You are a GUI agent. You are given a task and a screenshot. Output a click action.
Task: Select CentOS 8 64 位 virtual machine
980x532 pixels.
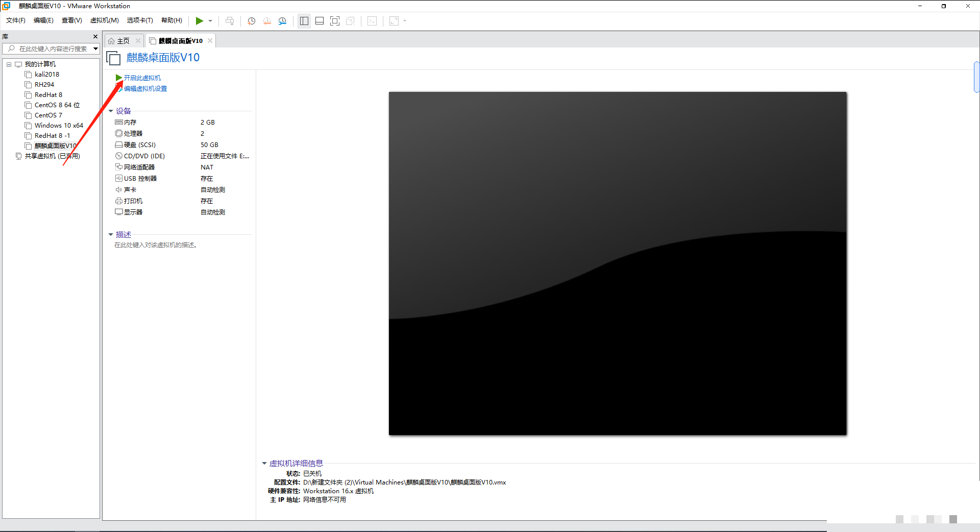tap(57, 105)
